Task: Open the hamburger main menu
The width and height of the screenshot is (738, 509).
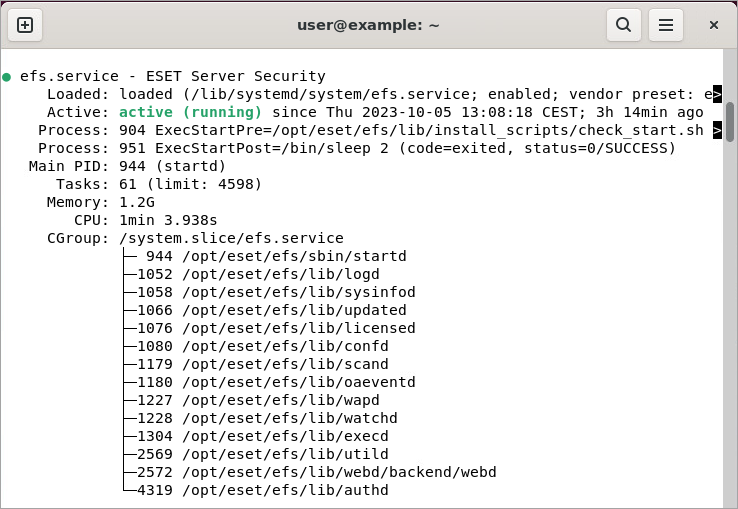Action: (665, 25)
